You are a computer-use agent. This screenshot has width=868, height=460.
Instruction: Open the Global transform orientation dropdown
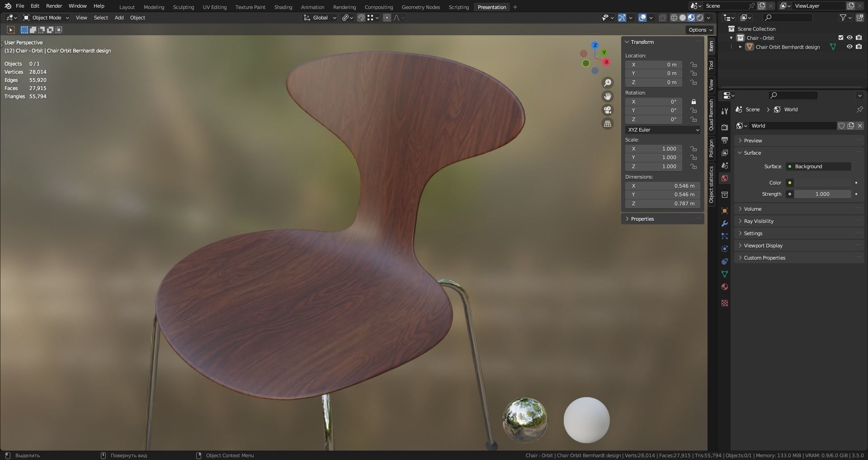click(x=320, y=18)
